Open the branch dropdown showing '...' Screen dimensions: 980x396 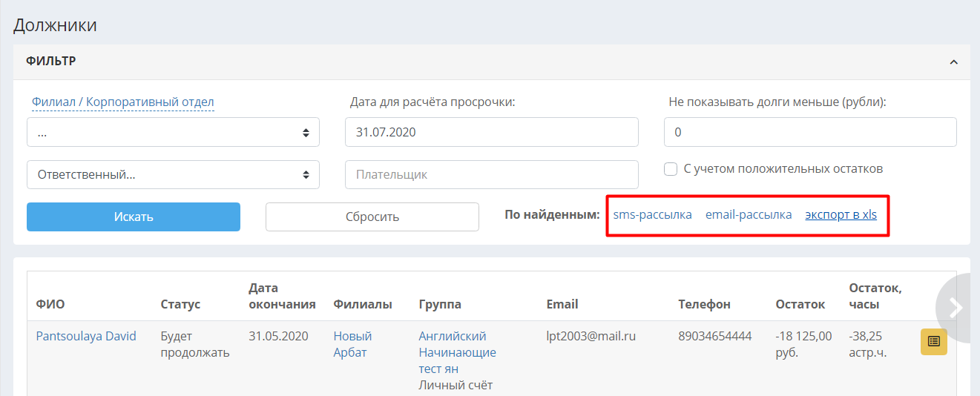click(173, 132)
